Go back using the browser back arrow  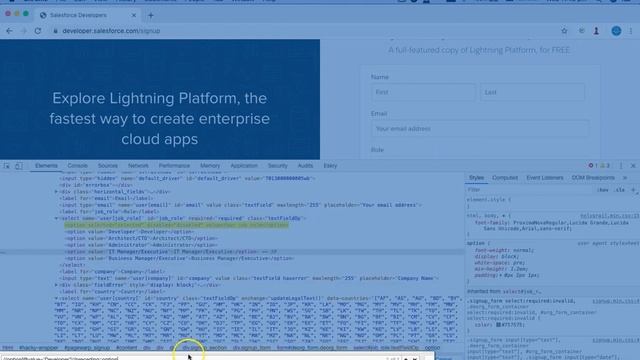(x=9, y=31)
